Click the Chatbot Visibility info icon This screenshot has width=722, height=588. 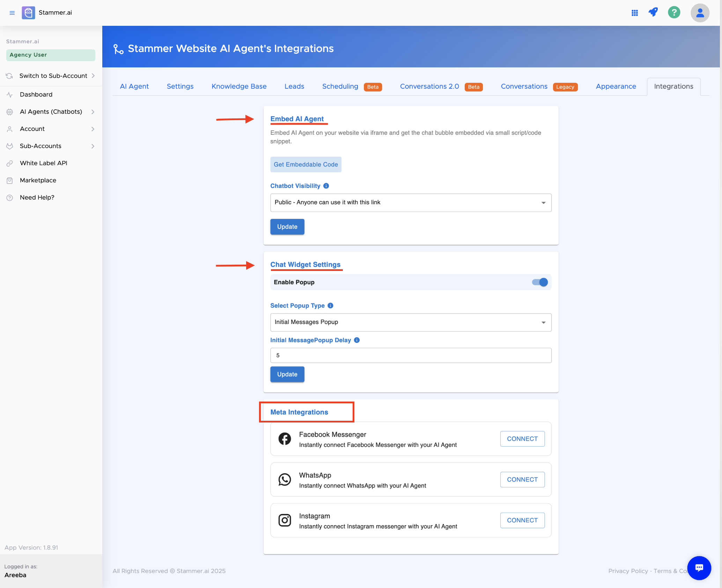click(326, 186)
